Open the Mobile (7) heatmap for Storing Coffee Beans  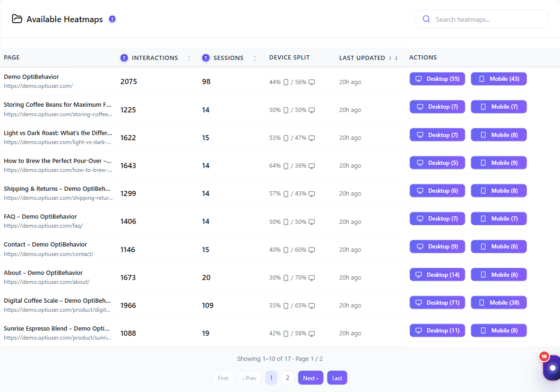pos(499,107)
